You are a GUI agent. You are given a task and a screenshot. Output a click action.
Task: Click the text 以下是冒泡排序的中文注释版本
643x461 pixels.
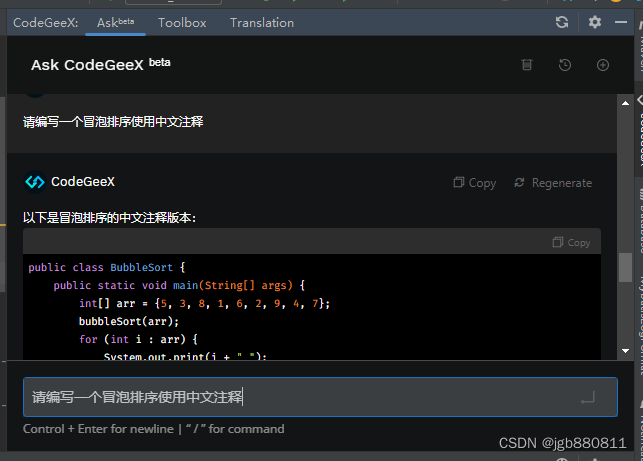109,217
